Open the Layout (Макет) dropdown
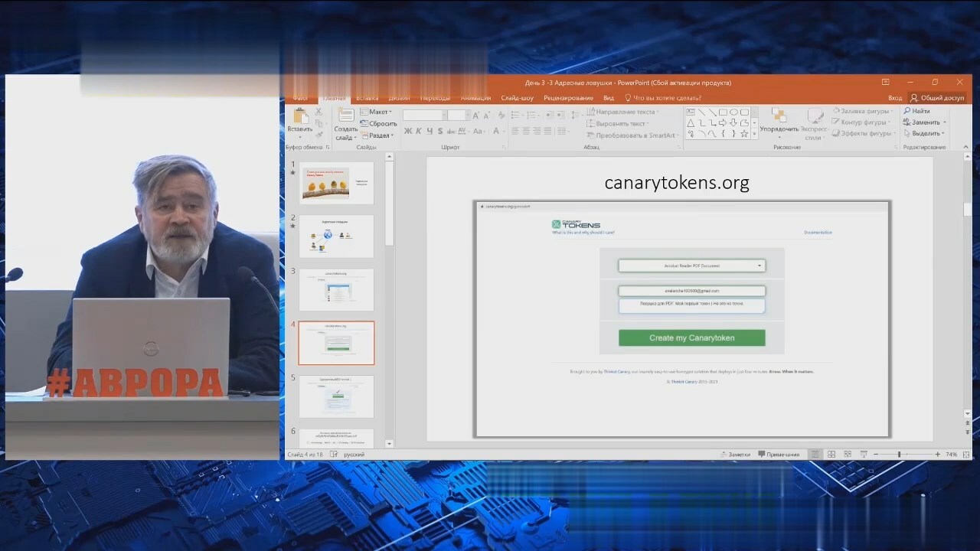Image resolution: width=980 pixels, height=551 pixels. (x=376, y=112)
